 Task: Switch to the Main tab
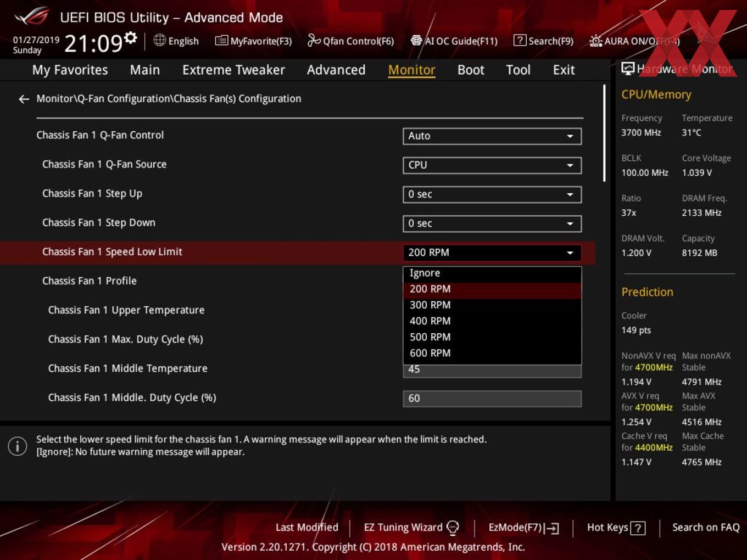[145, 70]
